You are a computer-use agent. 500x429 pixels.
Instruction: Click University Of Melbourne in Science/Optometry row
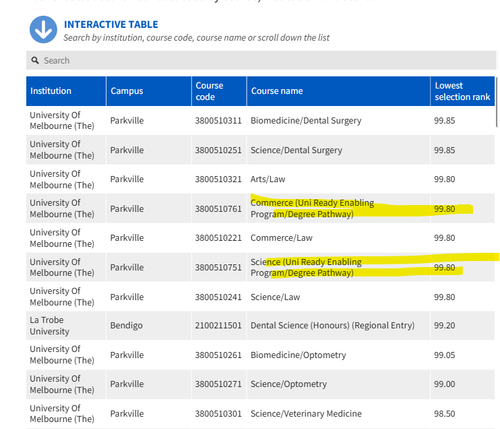pos(62,384)
